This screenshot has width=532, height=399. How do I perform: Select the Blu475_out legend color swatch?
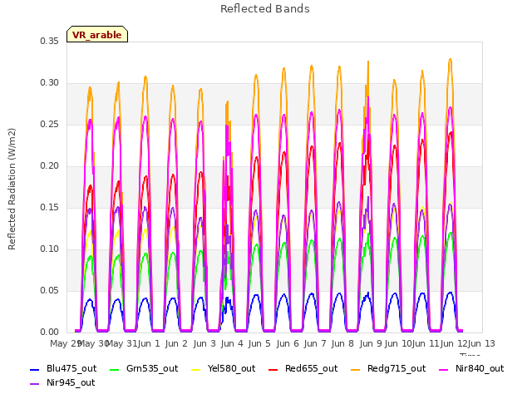pyautogui.click(x=35, y=369)
